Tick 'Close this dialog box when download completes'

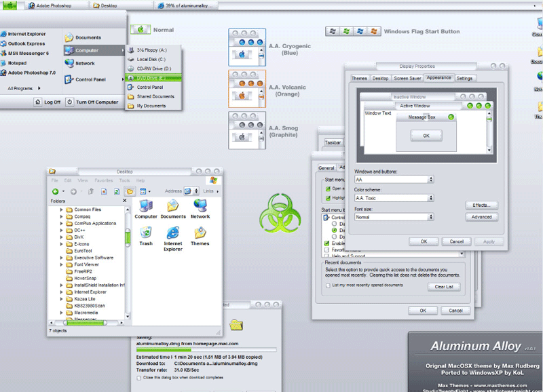click(138, 378)
